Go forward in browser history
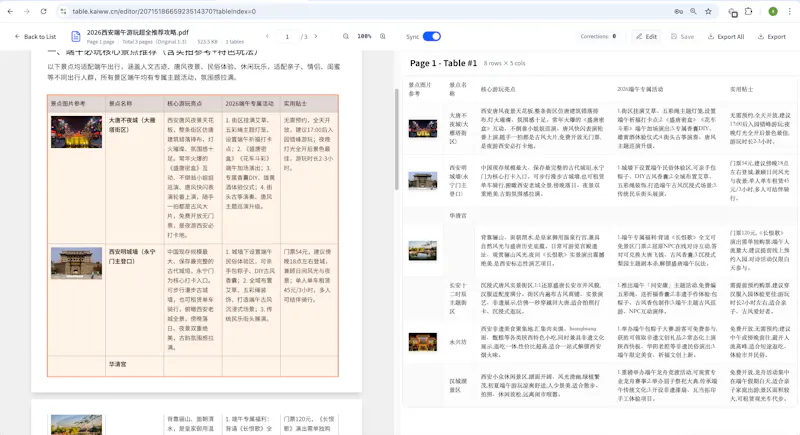 point(27,11)
